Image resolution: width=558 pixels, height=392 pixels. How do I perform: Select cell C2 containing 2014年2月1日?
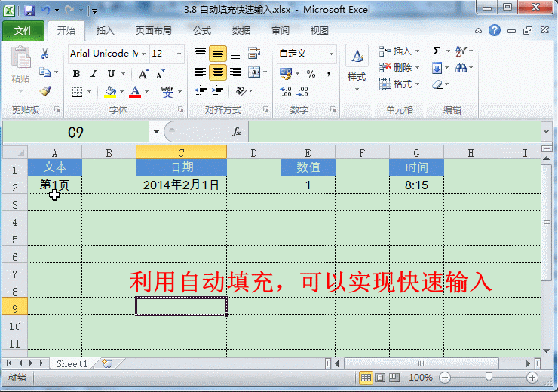181,185
